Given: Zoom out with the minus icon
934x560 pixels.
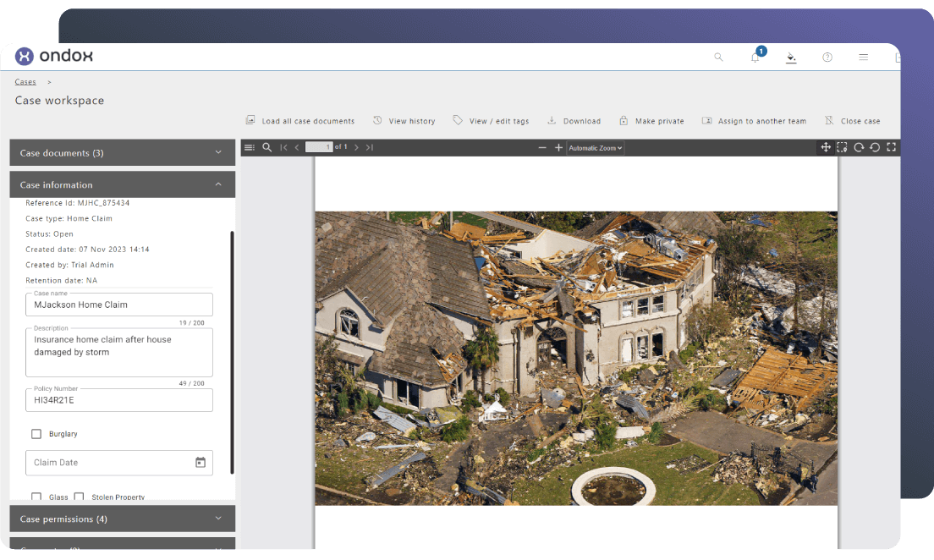Looking at the screenshot, I should click(x=542, y=147).
